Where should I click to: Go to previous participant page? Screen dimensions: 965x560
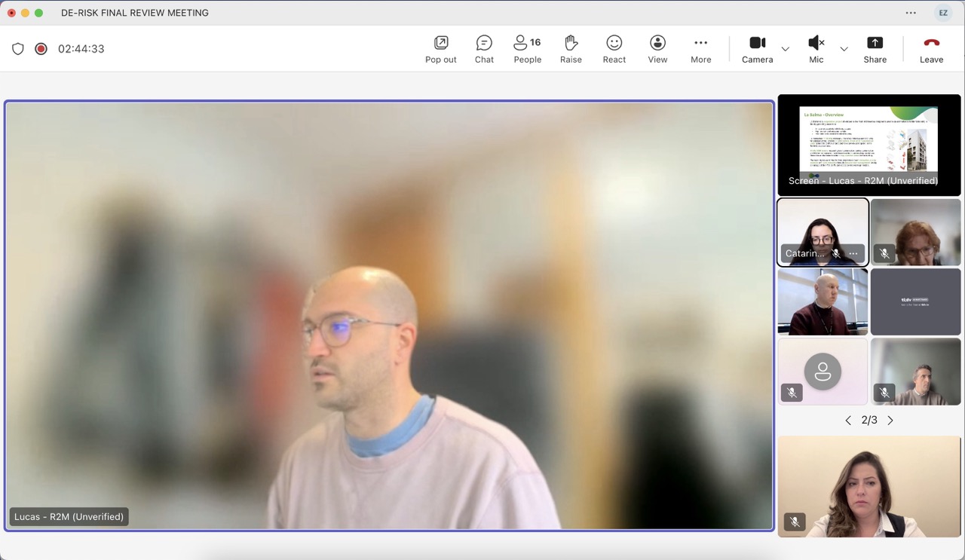848,421
